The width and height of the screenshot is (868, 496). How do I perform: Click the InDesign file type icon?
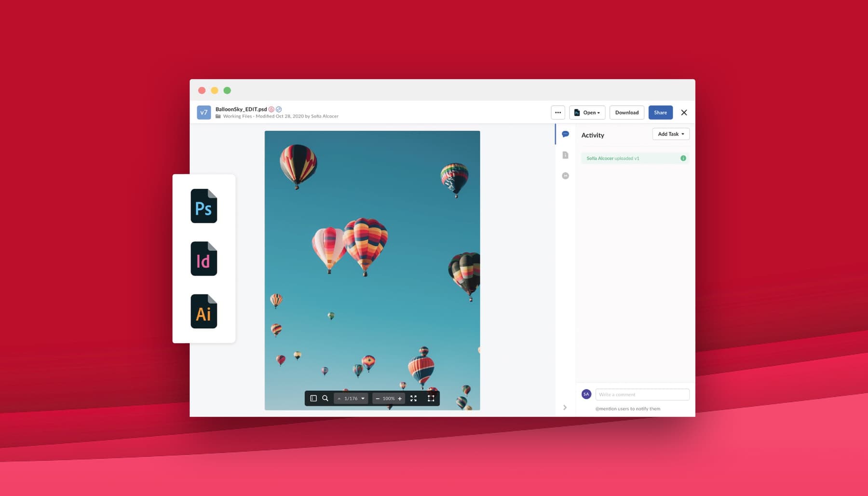tap(203, 259)
